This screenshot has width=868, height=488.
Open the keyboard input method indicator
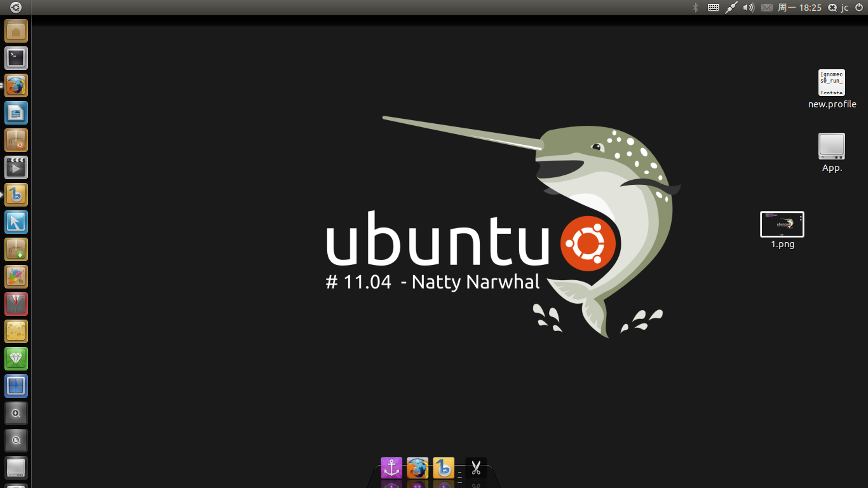click(x=714, y=8)
